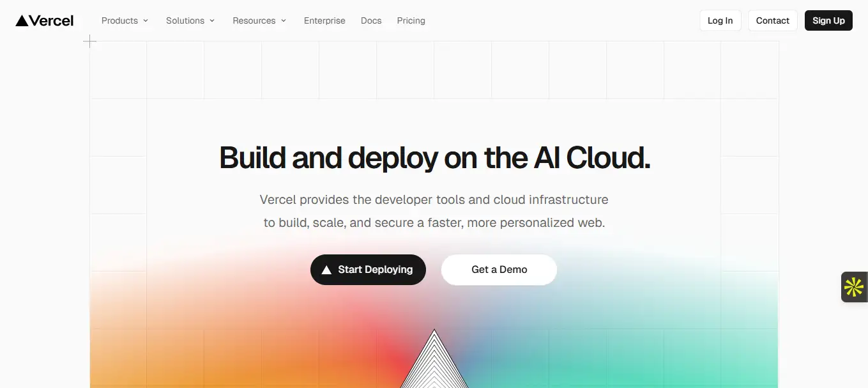Go to the Enterprise page
Image resolution: width=868 pixels, height=388 pixels.
coord(324,20)
